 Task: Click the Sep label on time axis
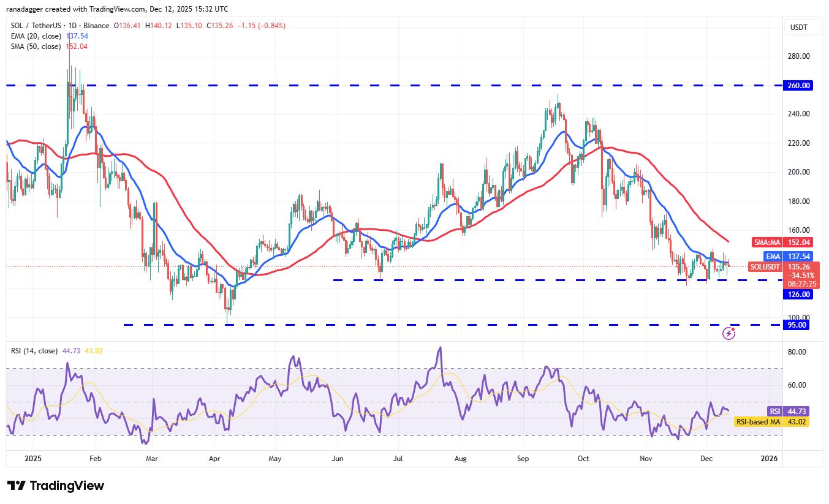click(x=523, y=457)
